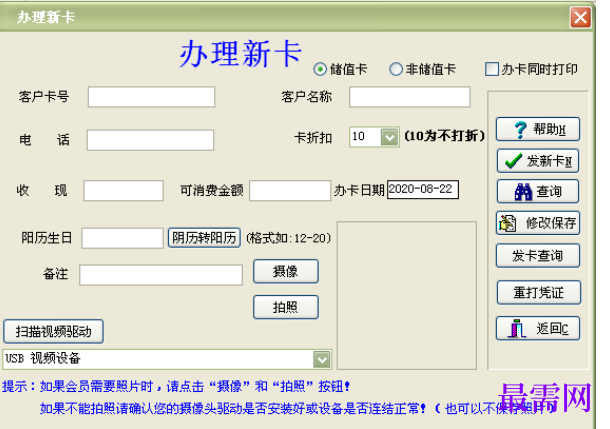Close the 办理新卡 window
This screenshot has width=610, height=429.
(580, 18)
